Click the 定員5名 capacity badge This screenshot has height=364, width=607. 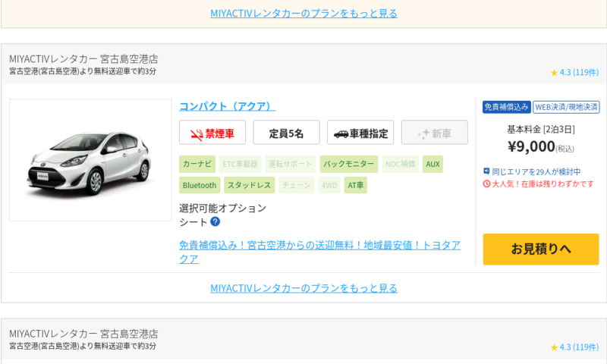click(x=287, y=132)
